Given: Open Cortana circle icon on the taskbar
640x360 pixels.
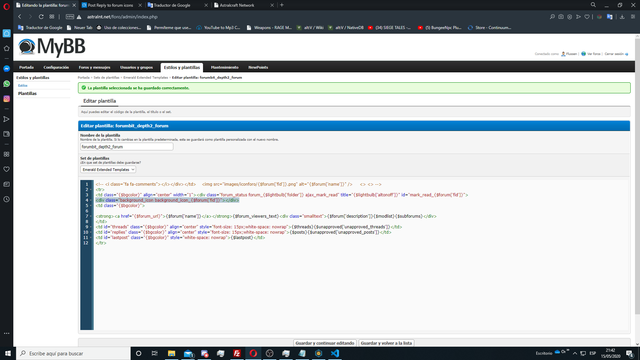Looking at the screenshot, I should [x=138, y=353].
